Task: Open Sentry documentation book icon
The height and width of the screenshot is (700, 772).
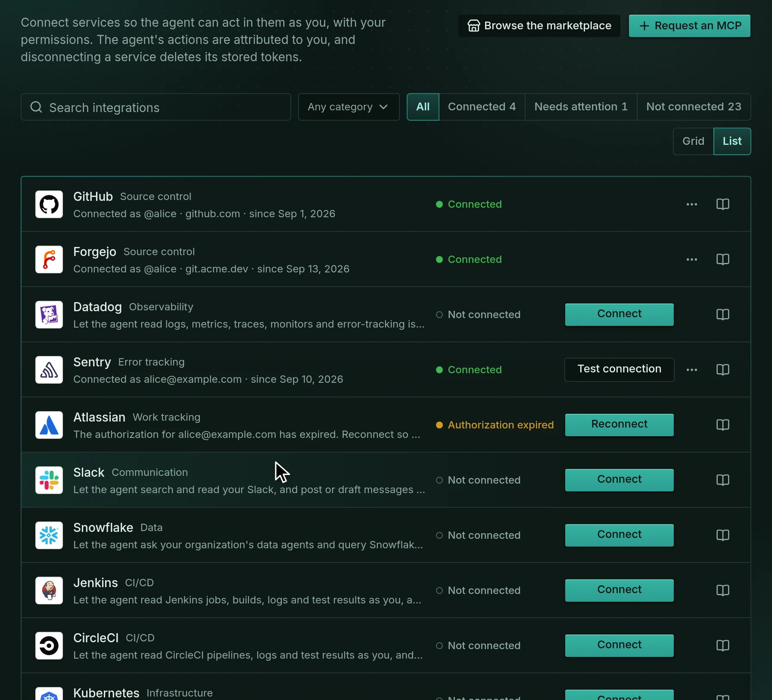Action: pyautogui.click(x=722, y=370)
